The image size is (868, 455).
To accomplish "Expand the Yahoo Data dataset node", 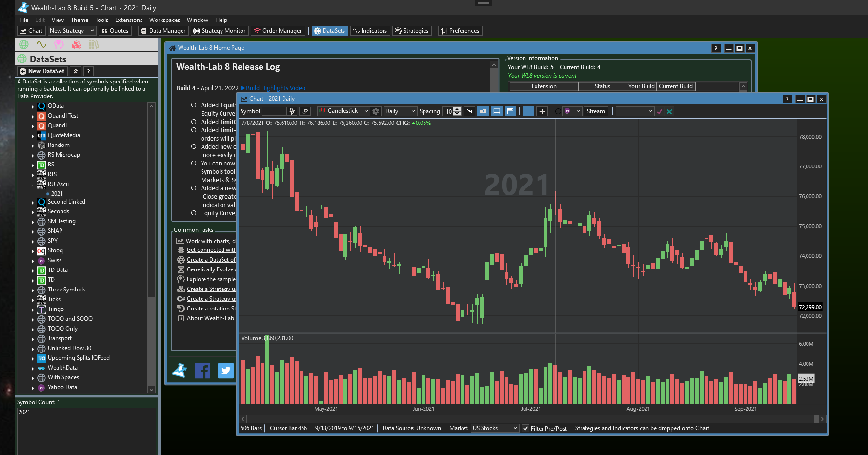I will pos(33,388).
